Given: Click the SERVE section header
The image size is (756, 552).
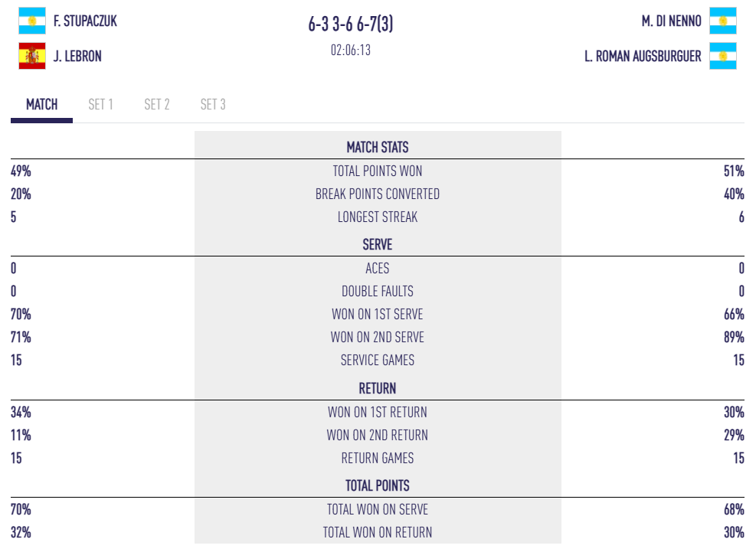Looking at the screenshot, I should (378, 245).
